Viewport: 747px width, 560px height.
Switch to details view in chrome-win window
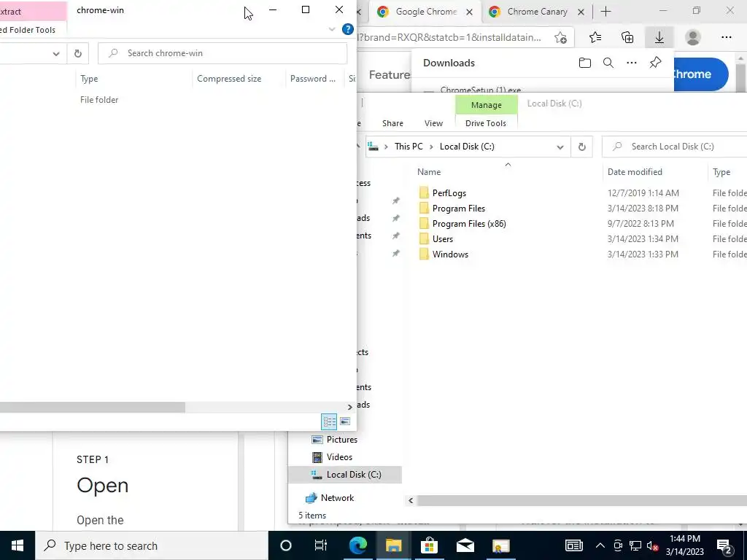[x=329, y=421]
